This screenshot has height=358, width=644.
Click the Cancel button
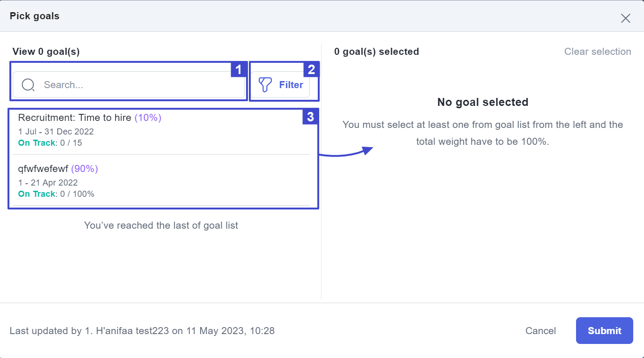coord(540,331)
